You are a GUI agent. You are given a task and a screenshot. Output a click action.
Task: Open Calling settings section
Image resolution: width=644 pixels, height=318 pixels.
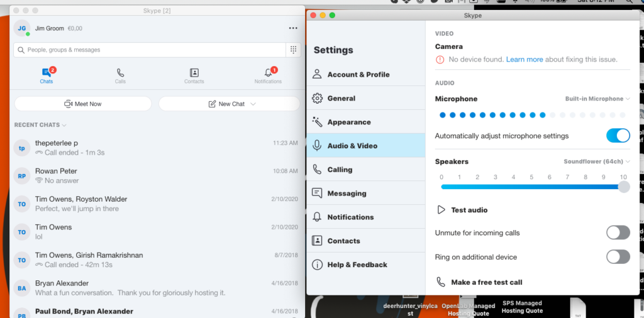click(x=366, y=170)
